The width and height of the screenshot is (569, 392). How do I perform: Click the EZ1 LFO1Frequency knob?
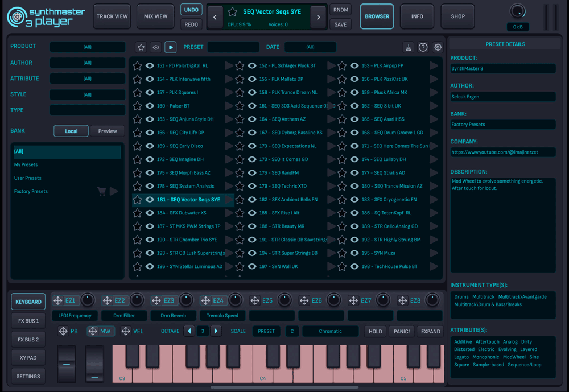coord(88,300)
